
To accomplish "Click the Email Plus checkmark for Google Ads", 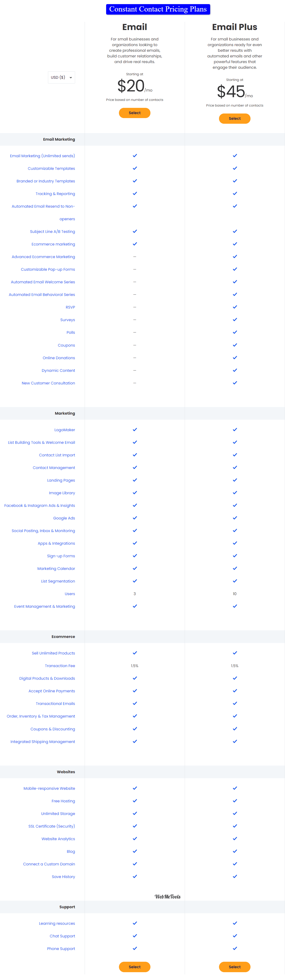I will click(235, 518).
